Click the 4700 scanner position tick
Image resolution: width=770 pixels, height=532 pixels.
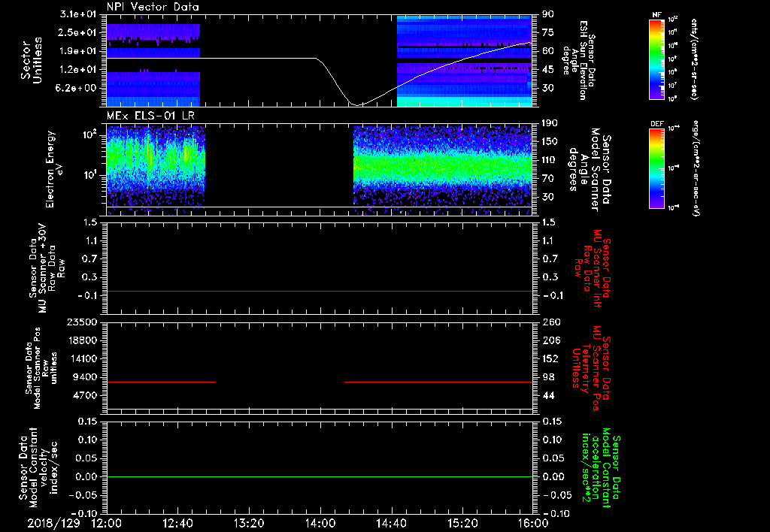pos(84,395)
